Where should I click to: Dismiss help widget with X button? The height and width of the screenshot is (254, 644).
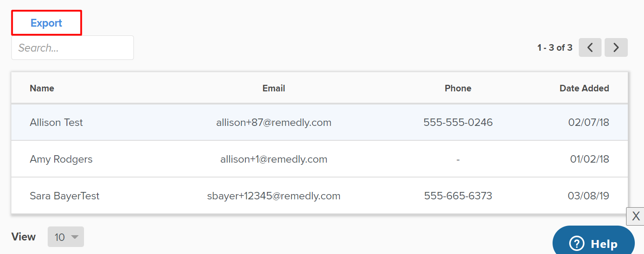636,216
